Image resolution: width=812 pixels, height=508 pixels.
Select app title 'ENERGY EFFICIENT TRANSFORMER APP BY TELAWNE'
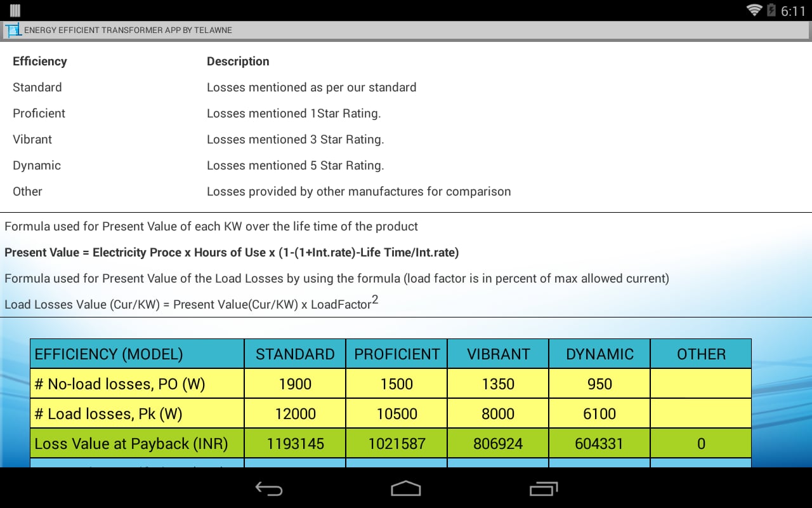(128, 30)
